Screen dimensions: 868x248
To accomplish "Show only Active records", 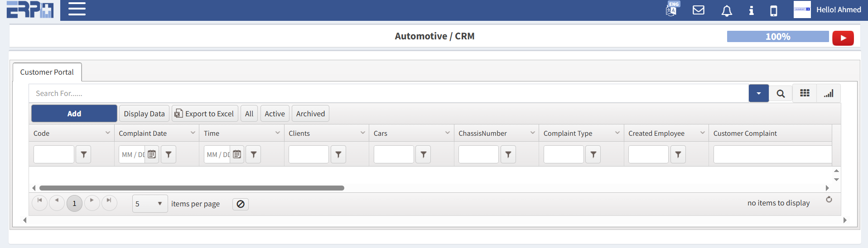I will point(275,114).
